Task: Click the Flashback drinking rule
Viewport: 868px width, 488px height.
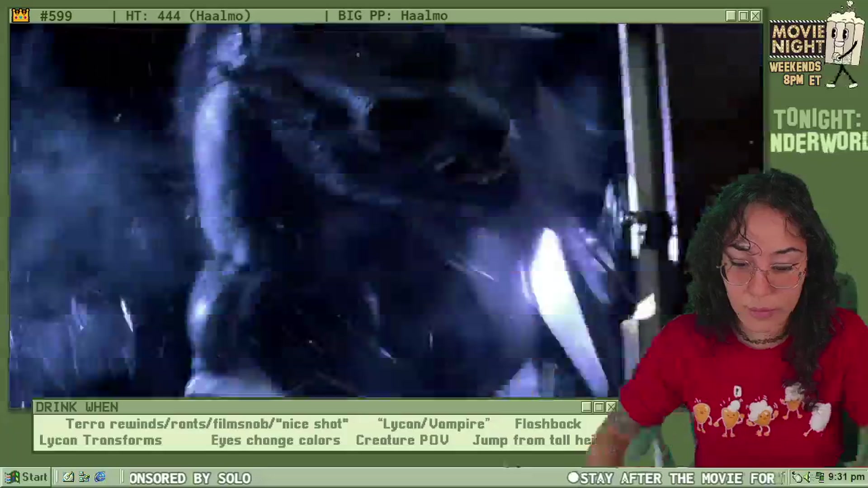Action: [x=548, y=424]
